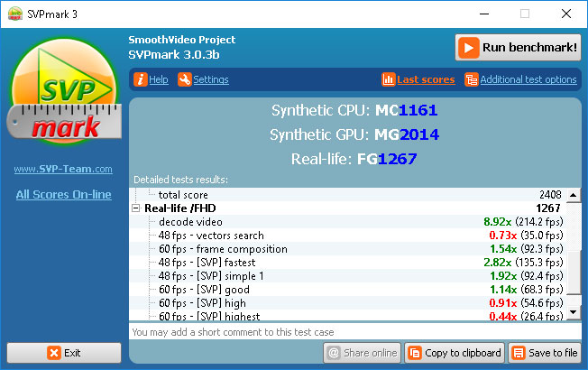The width and height of the screenshot is (588, 370).
Task: Minimize the SVPmark 3 window
Action: pyautogui.click(x=484, y=14)
